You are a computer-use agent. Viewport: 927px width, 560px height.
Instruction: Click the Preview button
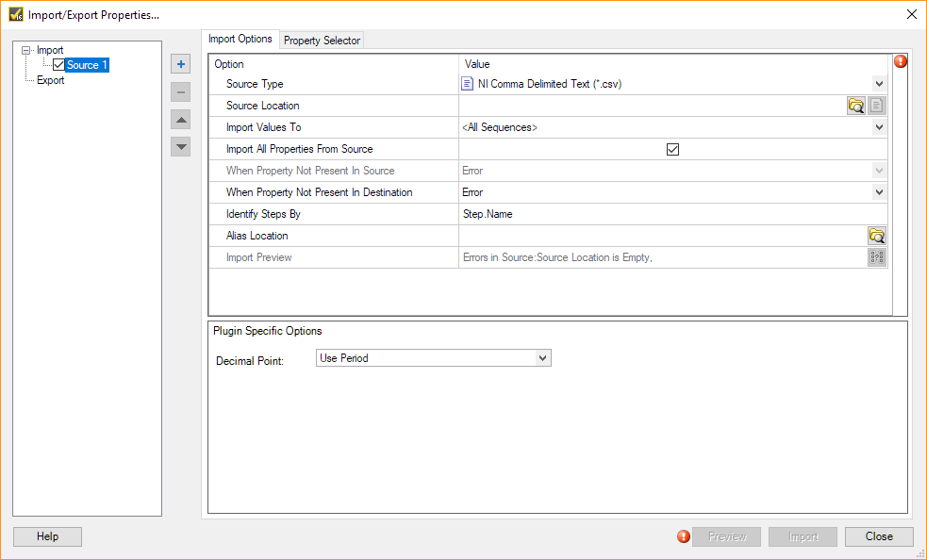tap(727, 536)
